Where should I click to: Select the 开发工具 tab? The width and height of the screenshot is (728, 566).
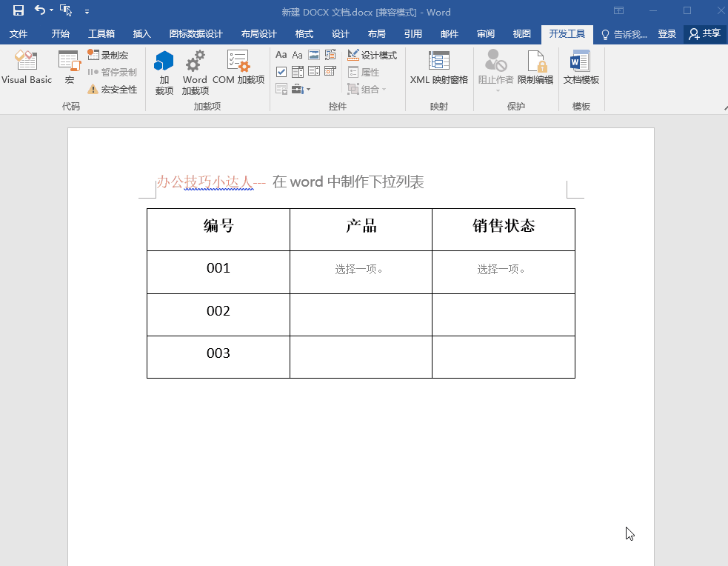[567, 34]
